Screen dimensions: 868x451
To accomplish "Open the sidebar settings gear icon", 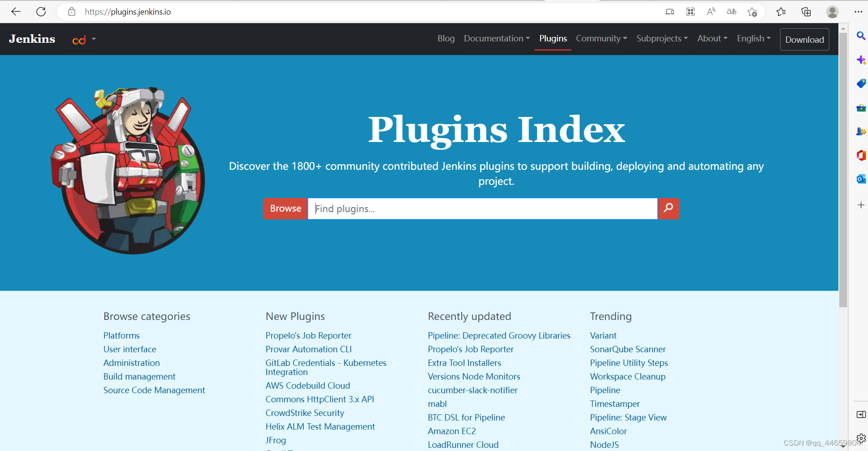I will (x=861, y=439).
